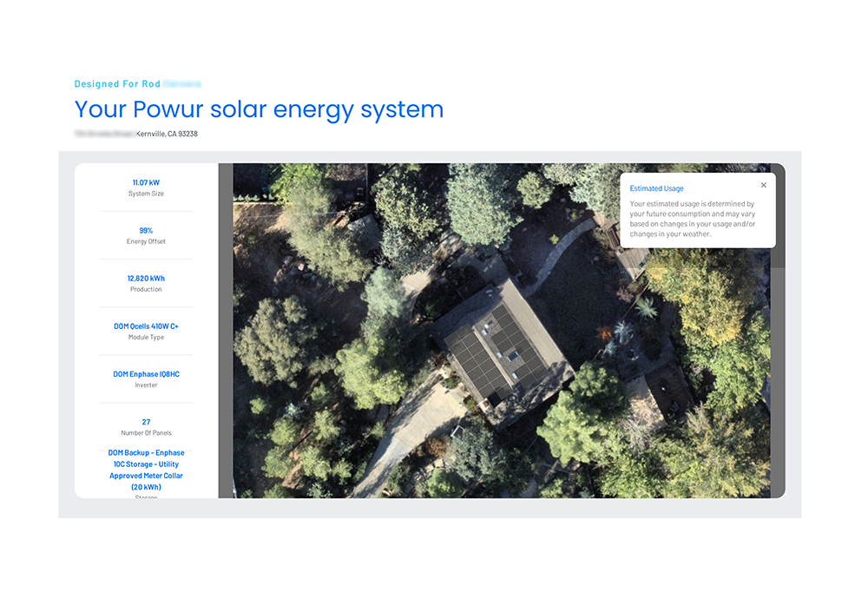Viewport: 868px width, 605px height.
Task: Click the Number Of Panels label
Action: [146, 433]
